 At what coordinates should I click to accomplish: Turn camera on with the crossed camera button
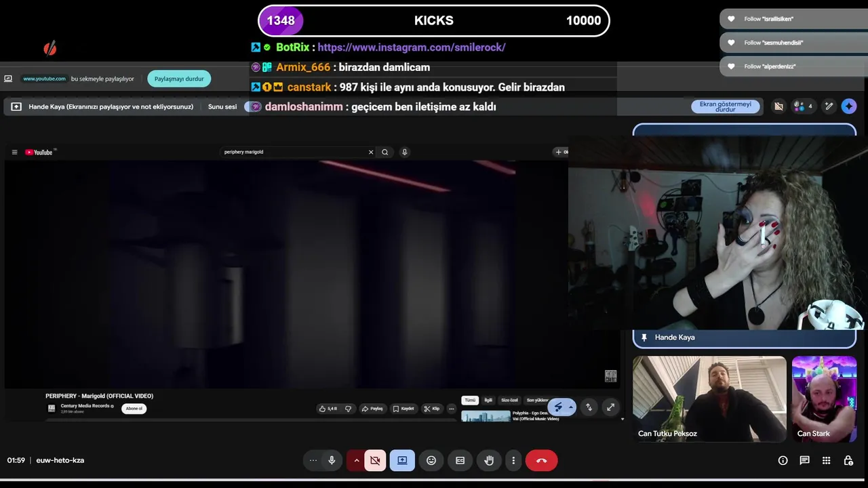(375, 460)
